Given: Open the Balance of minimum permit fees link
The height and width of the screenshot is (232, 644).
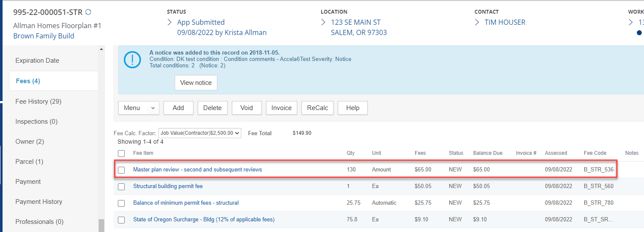Looking at the screenshot, I should [186, 203].
